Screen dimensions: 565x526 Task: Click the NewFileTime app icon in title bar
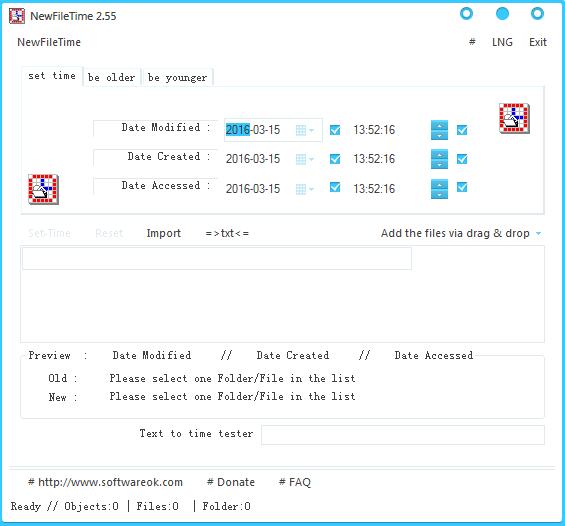(17, 16)
